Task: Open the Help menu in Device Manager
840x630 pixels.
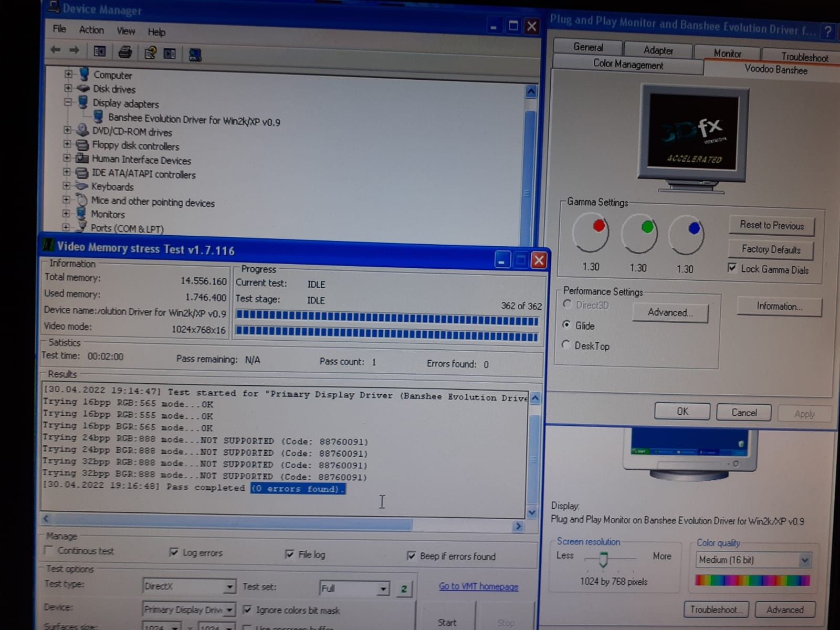Action: click(x=156, y=32)
